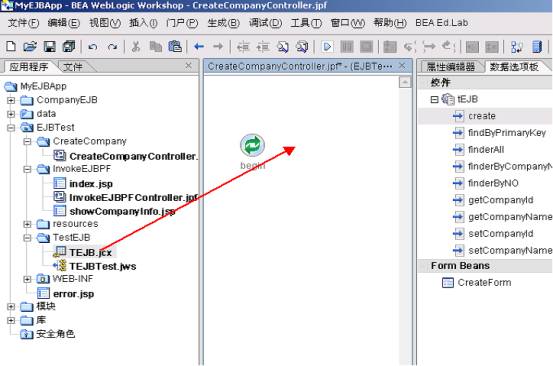
Task: Open the 工具(T) menu
Action: (306, 23)
